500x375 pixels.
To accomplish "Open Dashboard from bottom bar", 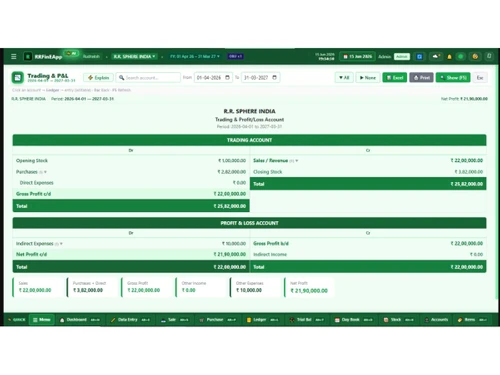I will click(80, 320).
